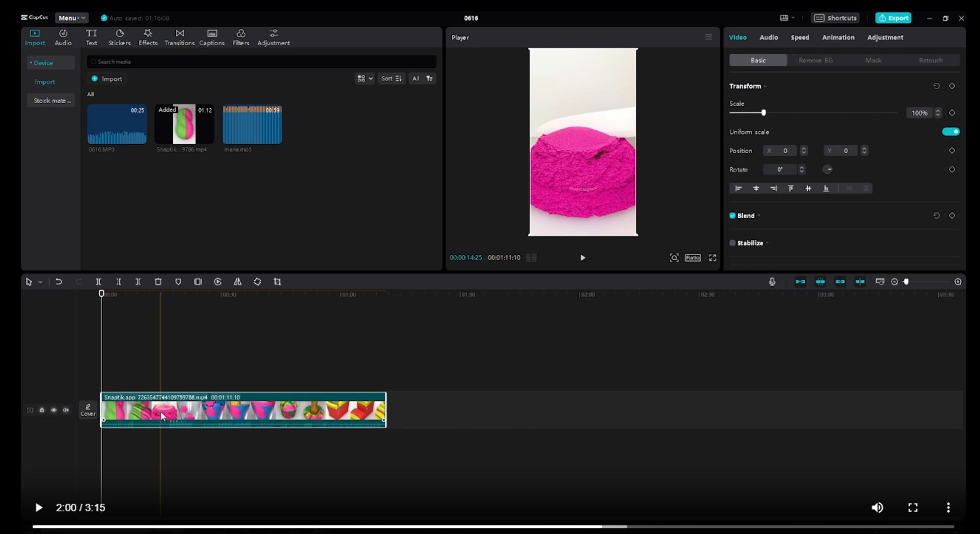Click the Export button
Screen dimensions: 980x534
coord(893,18)
